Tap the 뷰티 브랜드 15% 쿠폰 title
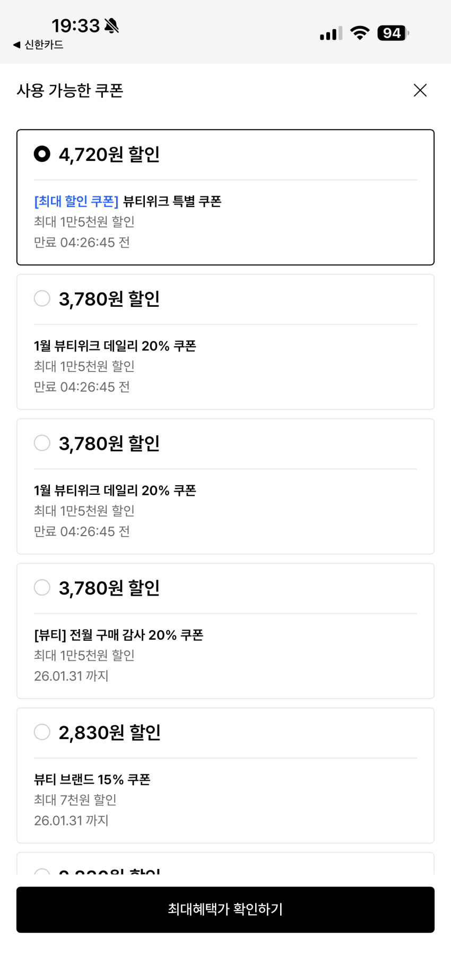The height and width of the screenshot is (980, 451). (x=92, y=779)
